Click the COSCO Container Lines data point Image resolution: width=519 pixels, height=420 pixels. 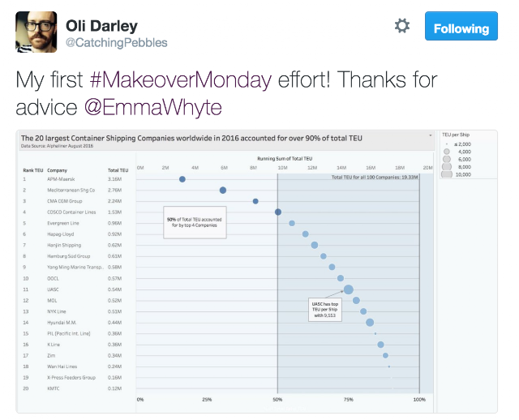(278, 212)
